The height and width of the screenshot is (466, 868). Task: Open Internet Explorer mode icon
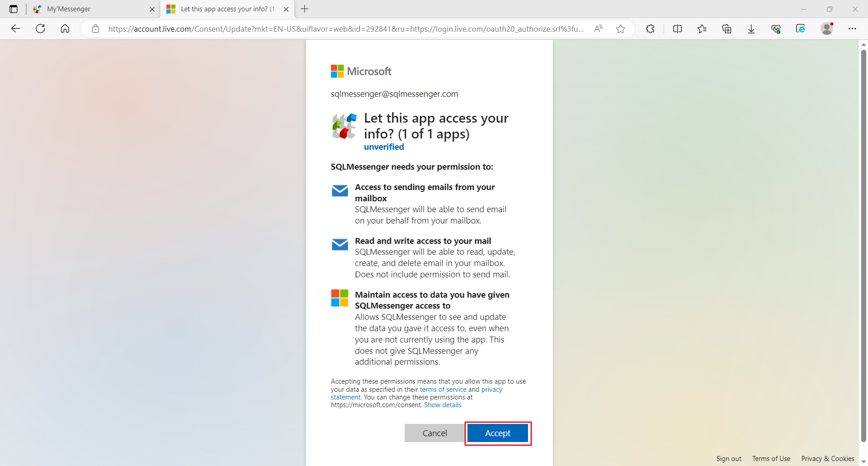[x=801, y=29]
